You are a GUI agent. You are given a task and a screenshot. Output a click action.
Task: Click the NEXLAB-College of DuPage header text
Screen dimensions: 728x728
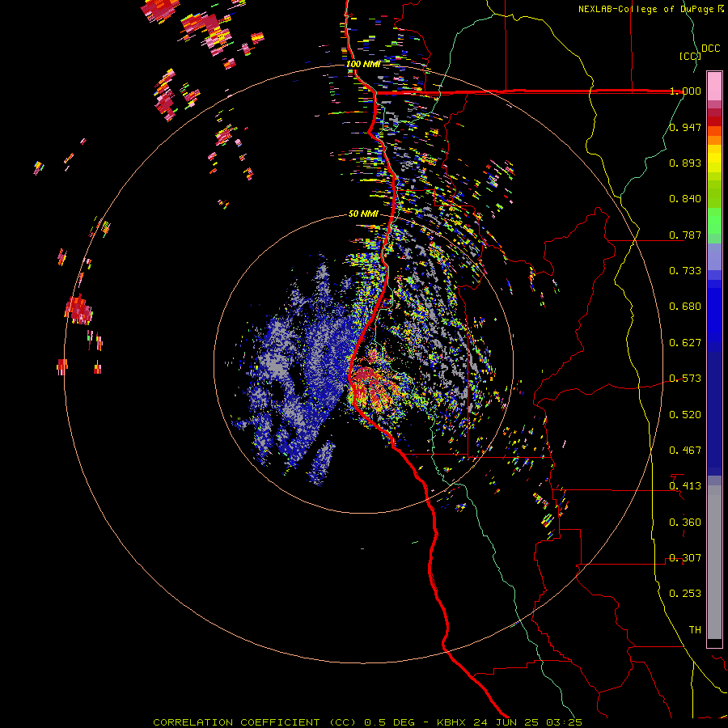650,9
